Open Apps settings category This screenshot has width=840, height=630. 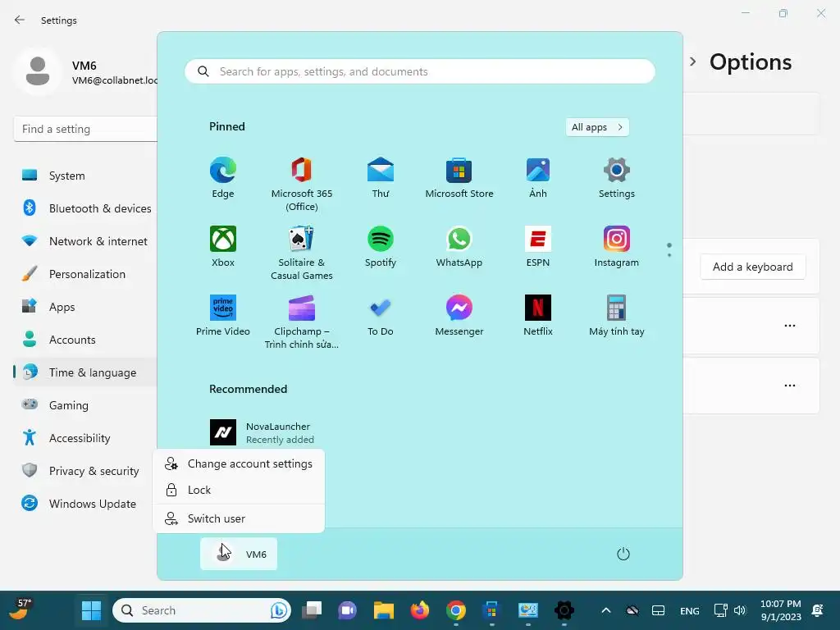(x=85, y=307)
